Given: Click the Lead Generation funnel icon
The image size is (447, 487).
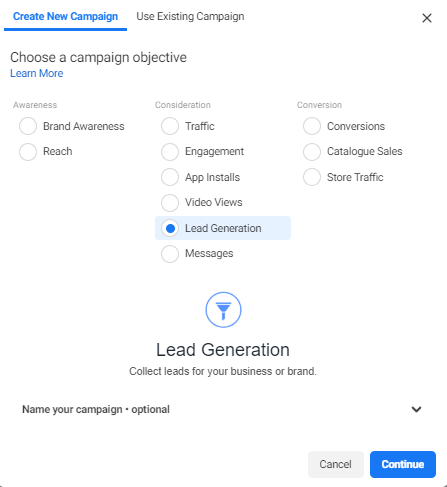Looking at the screenshot, I should [223, 310].
